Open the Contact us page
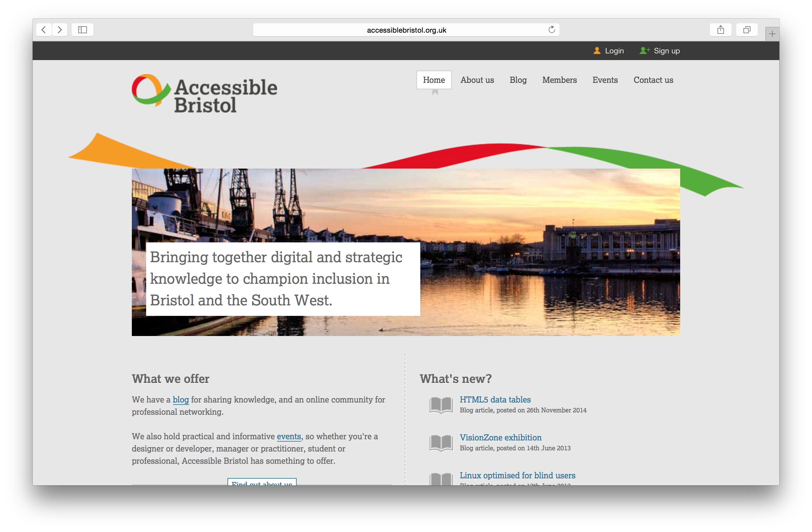The width and height of the screenshot is (812, 532). (x=653, y=80)
